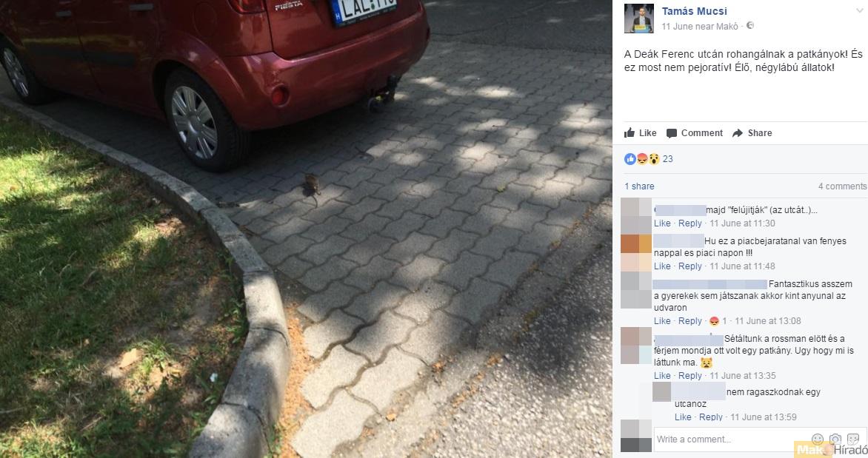Open the 1 share link
The height and width of the screenshot is (458, 868).
pos(639,186)
